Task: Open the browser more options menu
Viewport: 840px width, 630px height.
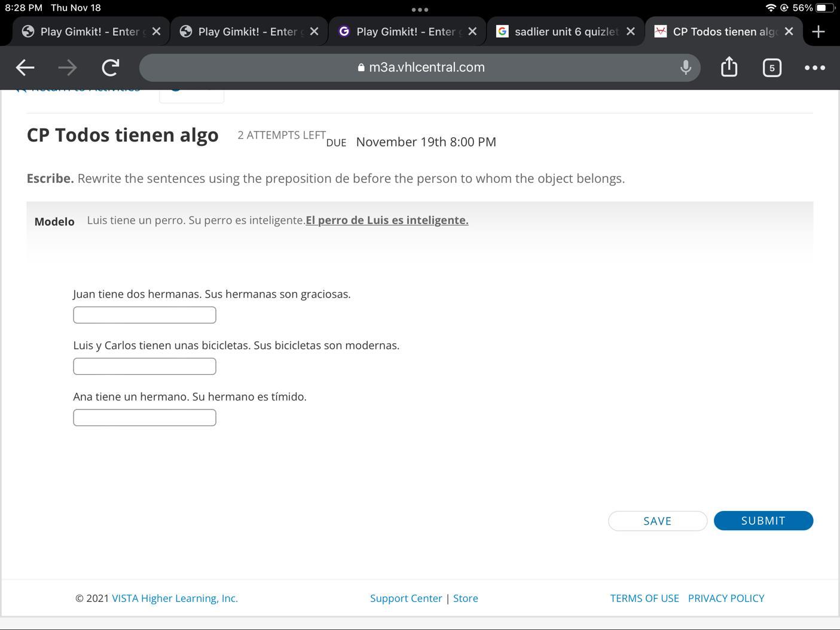Action: pos(814,68)
